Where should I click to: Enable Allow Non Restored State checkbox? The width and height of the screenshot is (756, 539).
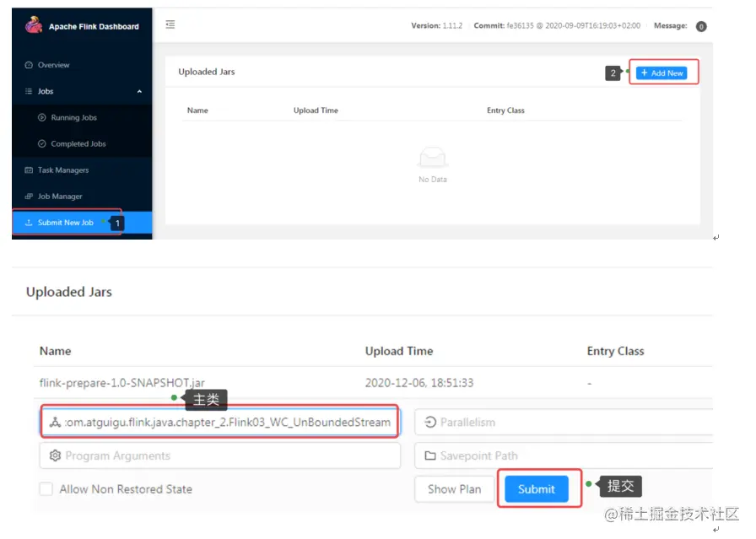46,489
